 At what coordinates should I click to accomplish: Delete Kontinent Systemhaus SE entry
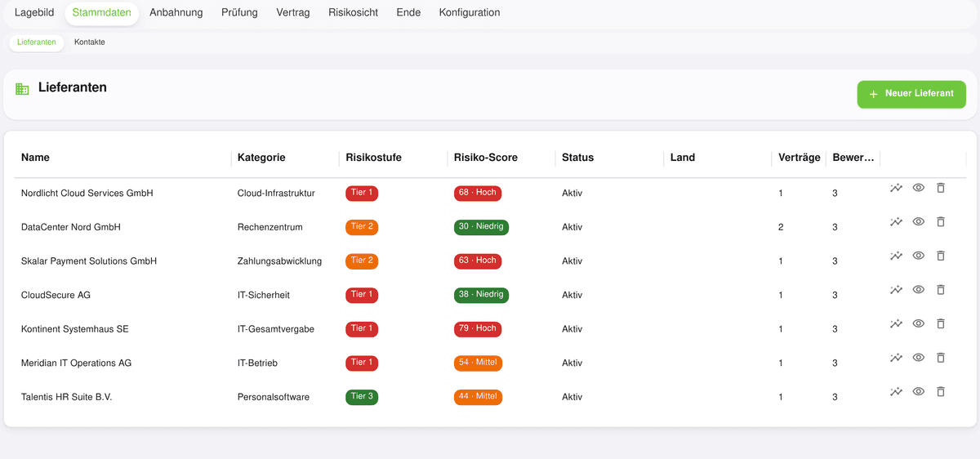tap(940, 323)
